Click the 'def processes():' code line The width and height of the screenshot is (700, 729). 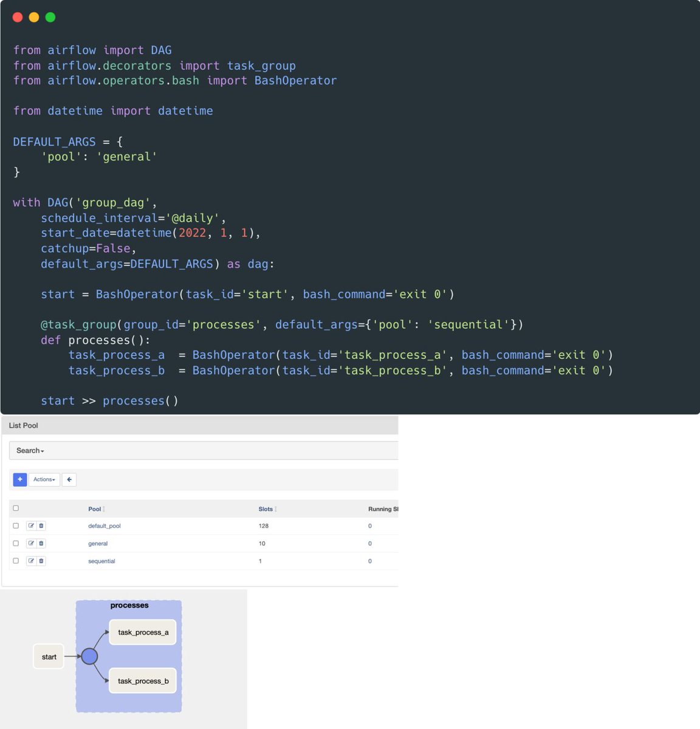(95, 340)
